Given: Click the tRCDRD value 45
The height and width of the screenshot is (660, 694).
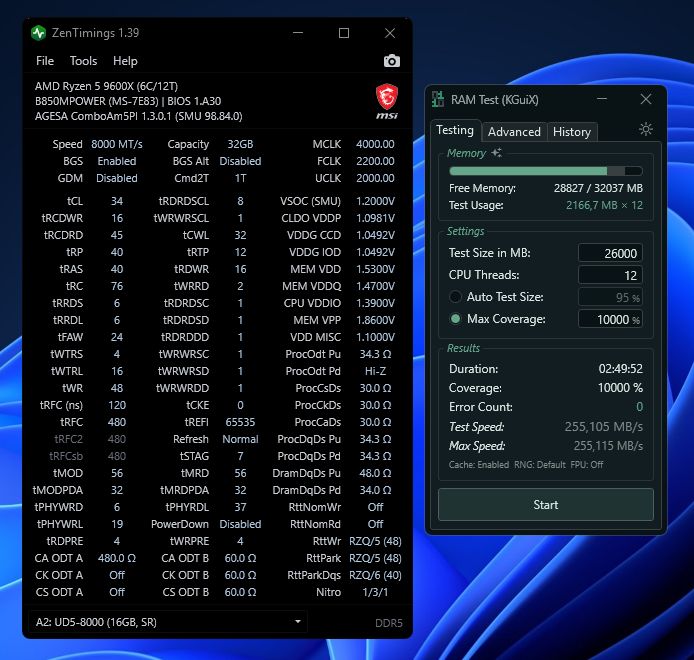Looking at the screenshot, I should (x=117, y=235).
